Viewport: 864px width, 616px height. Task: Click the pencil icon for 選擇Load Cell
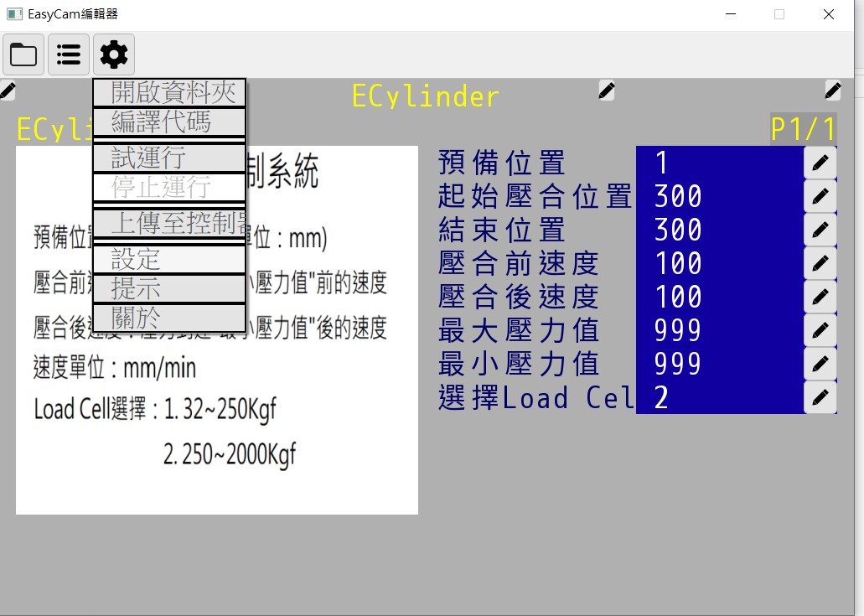820,397
